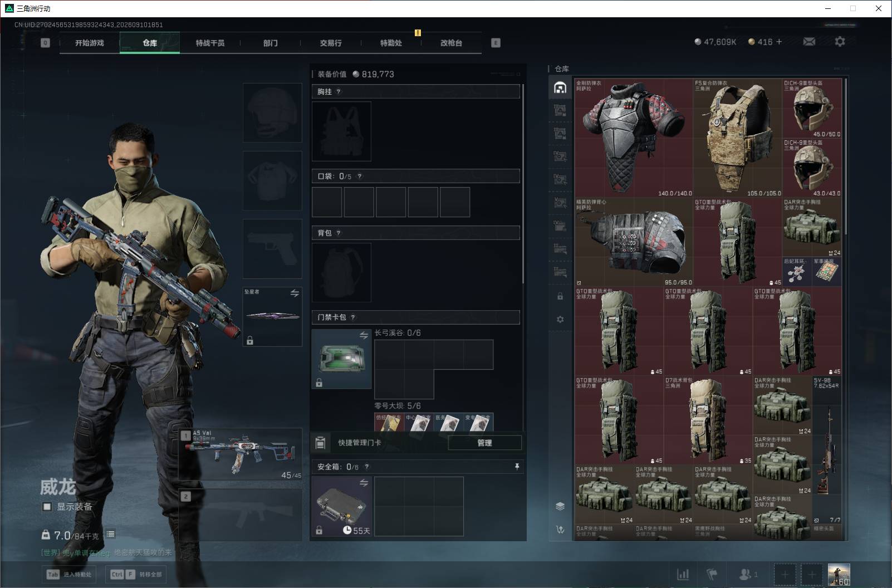Open settings gear in top bar

coord(840,42)
